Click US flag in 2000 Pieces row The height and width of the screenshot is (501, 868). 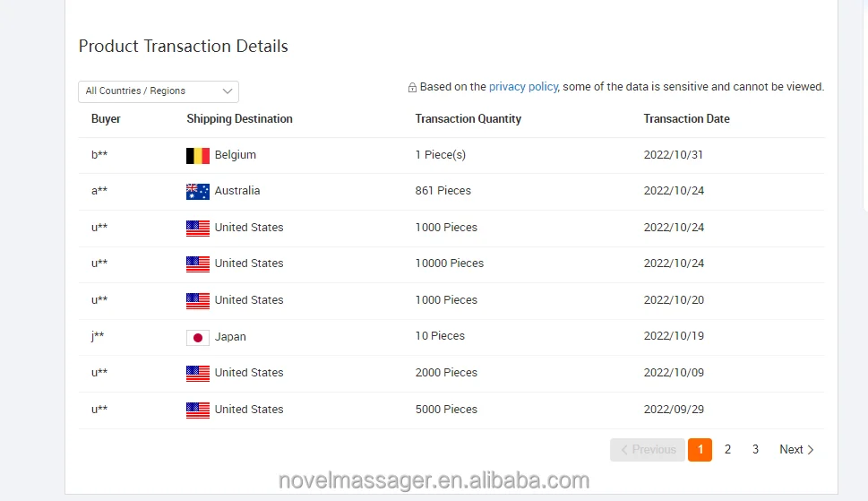coord(197,373)
